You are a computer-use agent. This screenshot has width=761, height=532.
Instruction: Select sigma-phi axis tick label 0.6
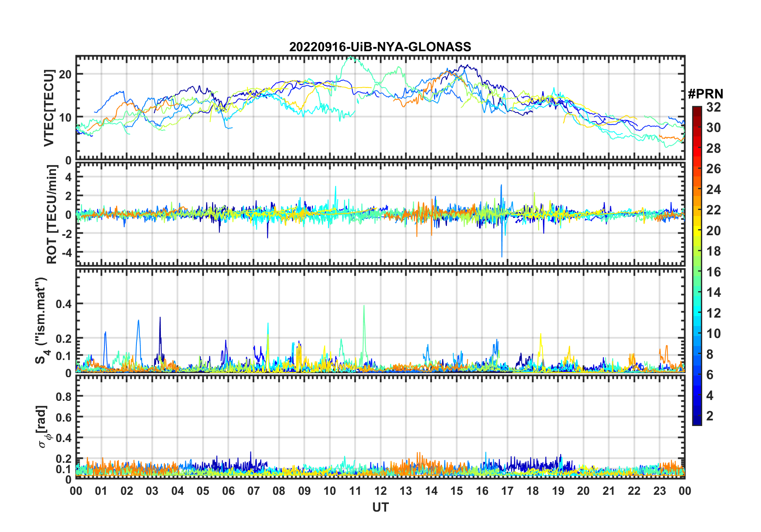[64, 417]
